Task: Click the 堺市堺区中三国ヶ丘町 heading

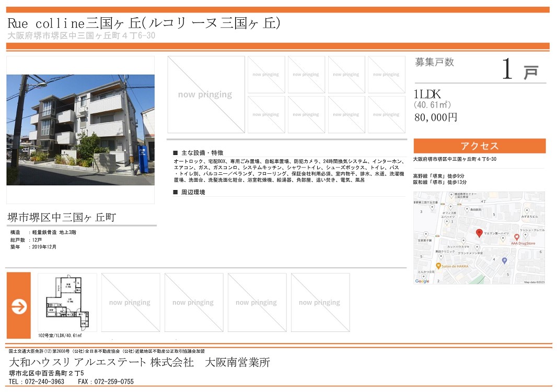Action: tap(62, 217)
